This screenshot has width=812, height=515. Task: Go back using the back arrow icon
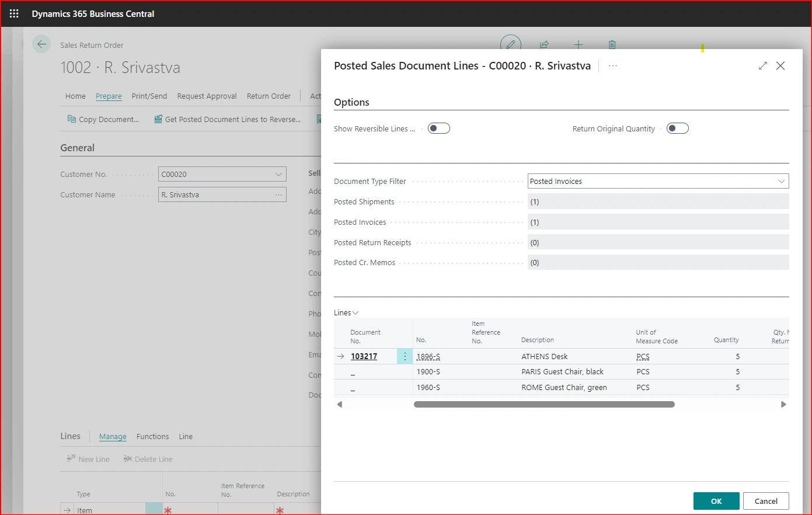(41, 44)
